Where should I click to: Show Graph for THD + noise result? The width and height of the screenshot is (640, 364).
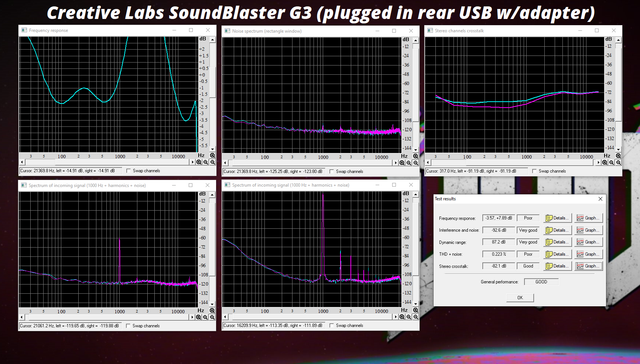pyautogui.click(x=588, y=254)
